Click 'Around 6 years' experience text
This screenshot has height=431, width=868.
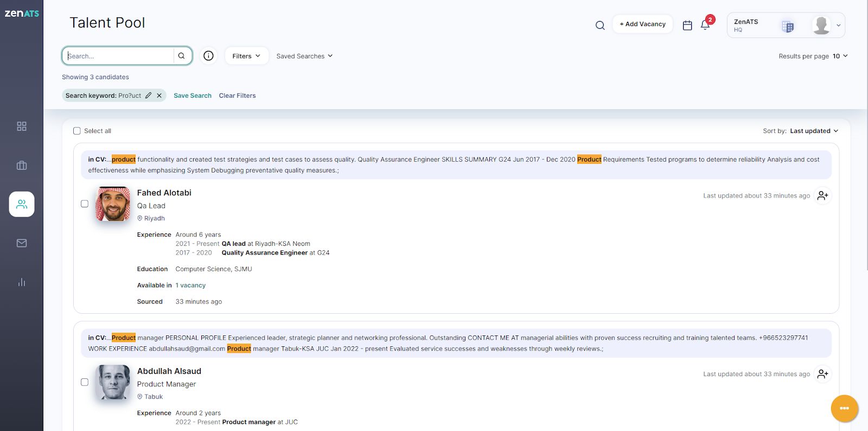[x=198, y=234]
